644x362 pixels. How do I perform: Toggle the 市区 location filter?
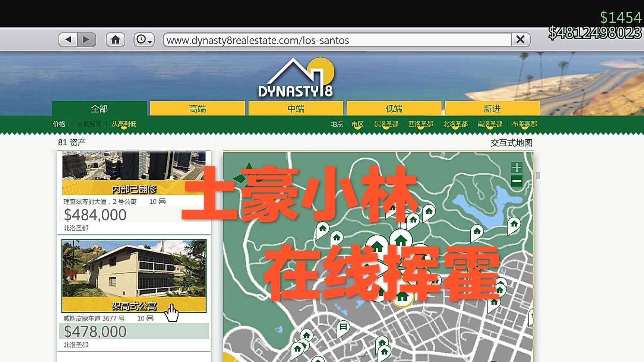click(x=357, y=124)
